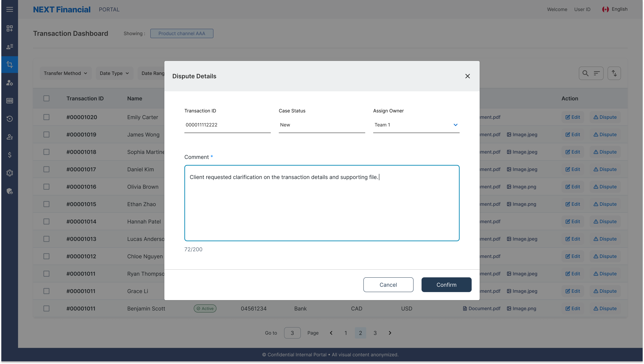Click inside the Comment text area
644x364 pixels.
pyautogui.click(x=321, y=203)
